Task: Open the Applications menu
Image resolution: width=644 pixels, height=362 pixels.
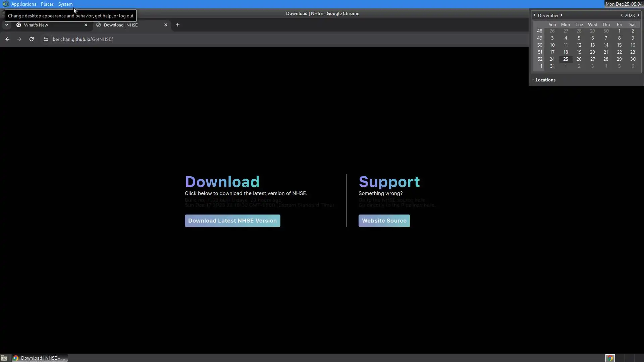Action: point(23,4)
